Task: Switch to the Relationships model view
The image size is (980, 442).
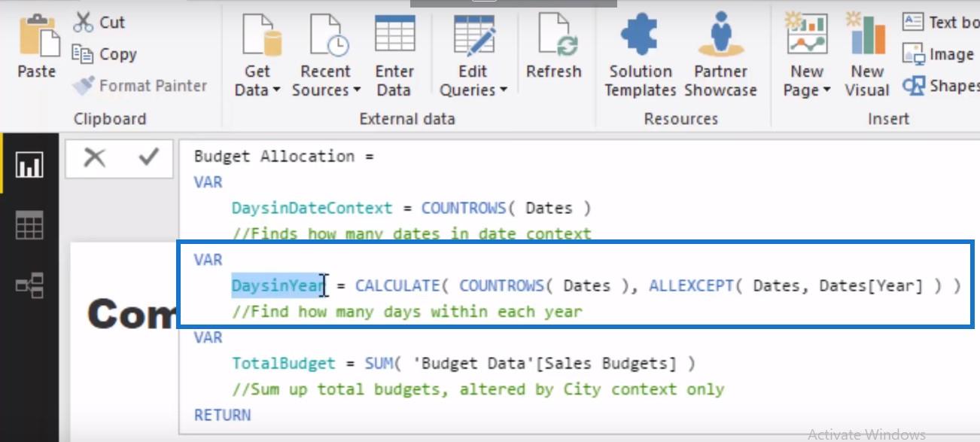Action: 30,285
